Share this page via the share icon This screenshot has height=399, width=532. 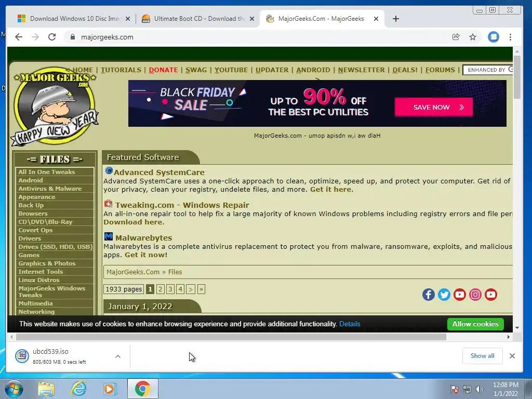click(x=456, y=37)
